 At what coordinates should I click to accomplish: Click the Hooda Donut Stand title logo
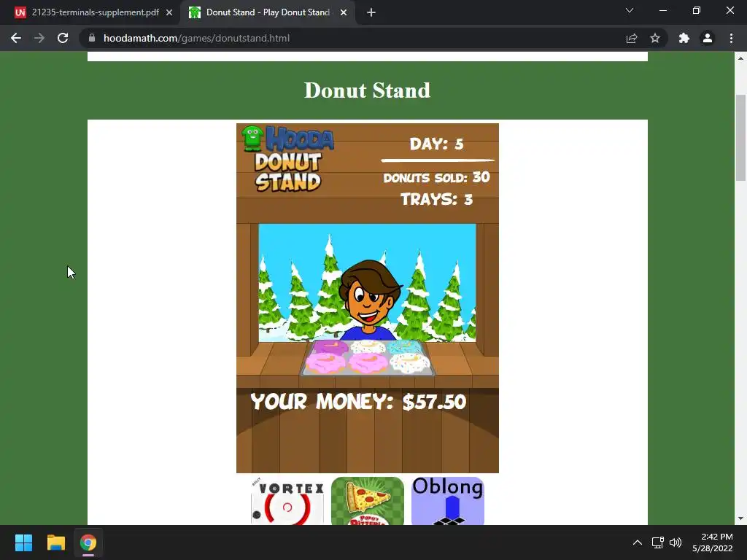click(287, 159)
